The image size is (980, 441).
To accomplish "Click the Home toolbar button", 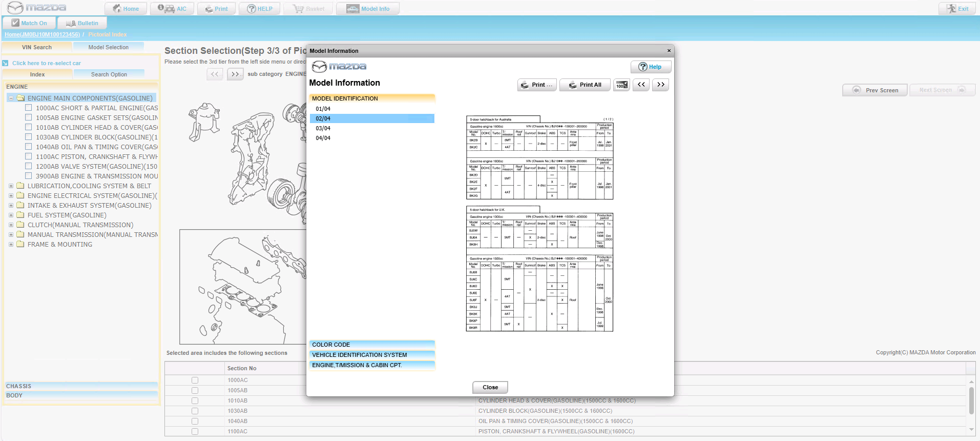I will pyautogui.click(x=126, y=9).
